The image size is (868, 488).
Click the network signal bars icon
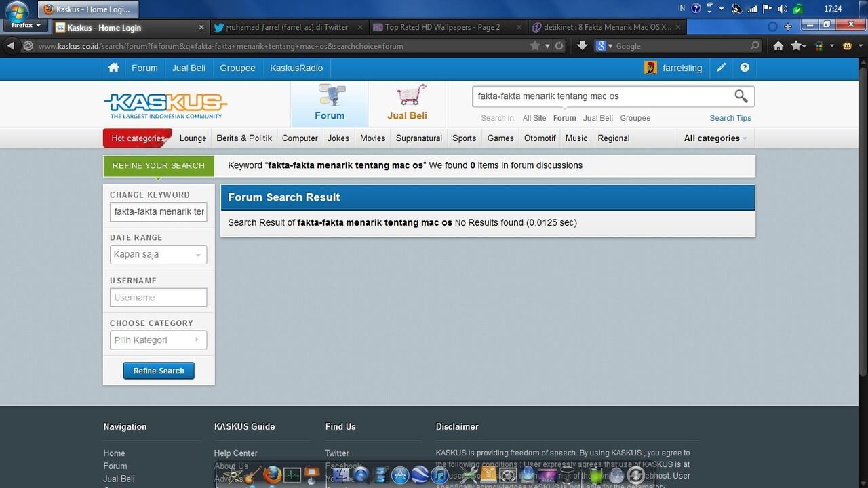pos(752,9)
